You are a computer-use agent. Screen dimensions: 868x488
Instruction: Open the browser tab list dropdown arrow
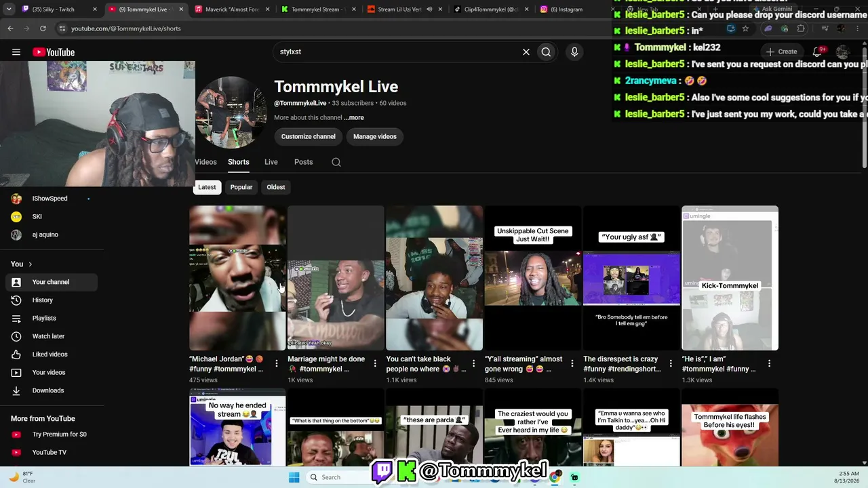[x=8, y=9]
